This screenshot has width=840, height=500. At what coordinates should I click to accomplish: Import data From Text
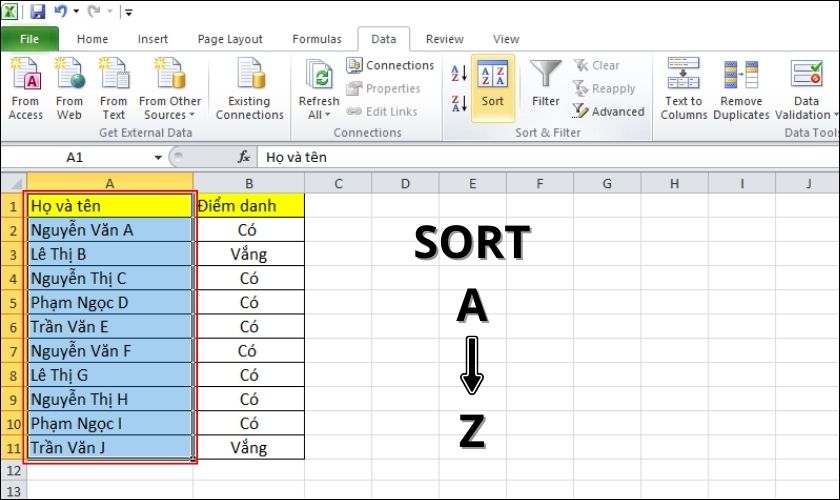(x=114, y=88)
